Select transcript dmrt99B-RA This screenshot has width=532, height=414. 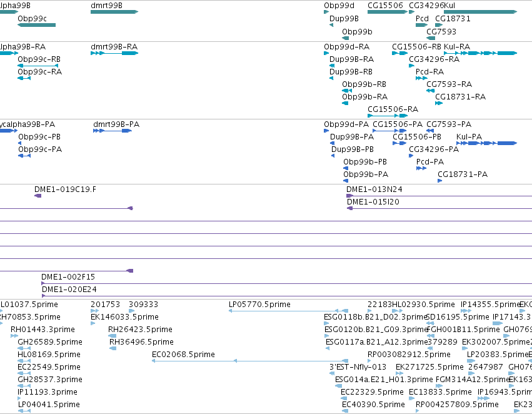114,47
